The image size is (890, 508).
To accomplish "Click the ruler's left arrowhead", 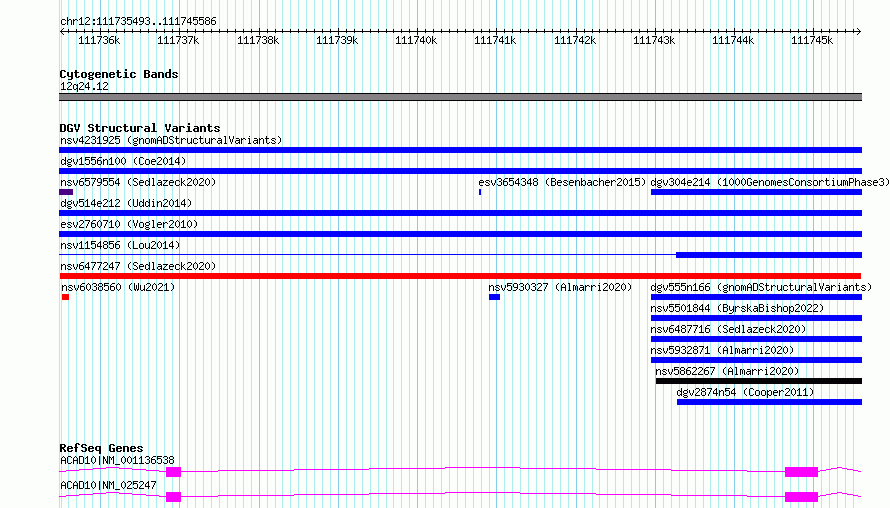I will click(62, 32).
